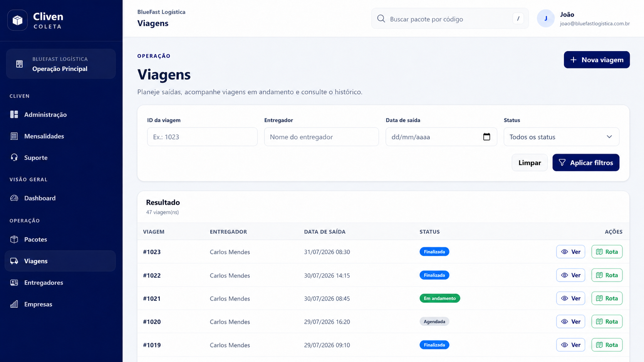Screen dimensions: 644x362
Task: Navigate to Dashboard
Action: tap(60, 198)
